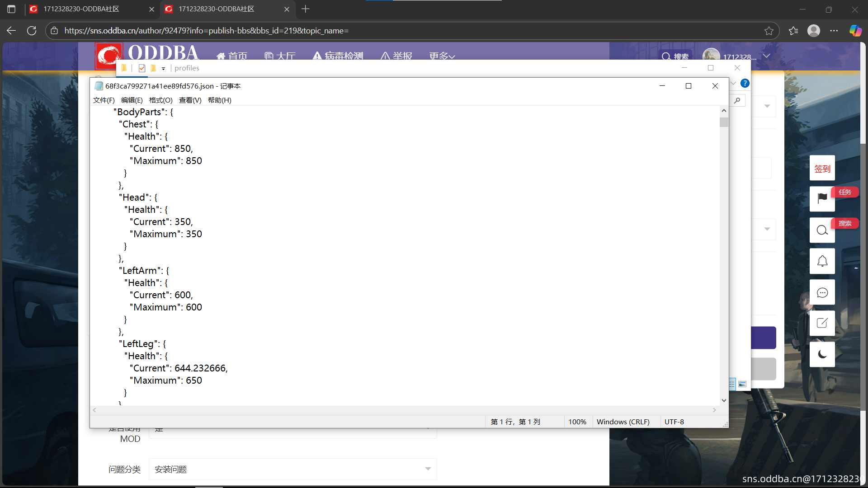Screen dimensions: 868x488
Task: Add page to favorites star
Action: tap(769, 31)
